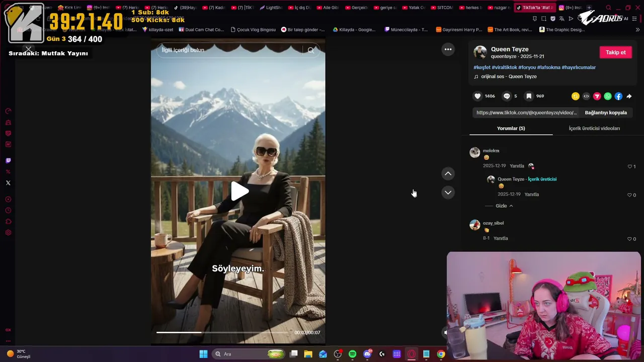The width and height of the screenshot is (644, 362).
Task: Open File Explorer from the taskbar
Action: (308, 354)
